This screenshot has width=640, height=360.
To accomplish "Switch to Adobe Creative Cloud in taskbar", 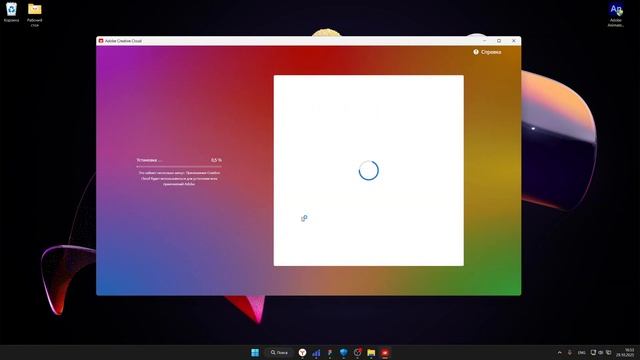I will tap(385, 353).
